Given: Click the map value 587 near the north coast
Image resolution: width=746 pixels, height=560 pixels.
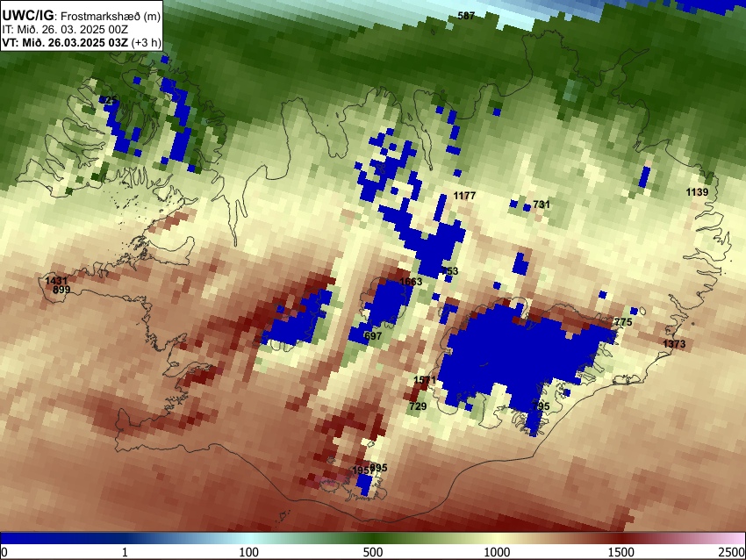Looking at the screenshot, I should coord(466,16).
